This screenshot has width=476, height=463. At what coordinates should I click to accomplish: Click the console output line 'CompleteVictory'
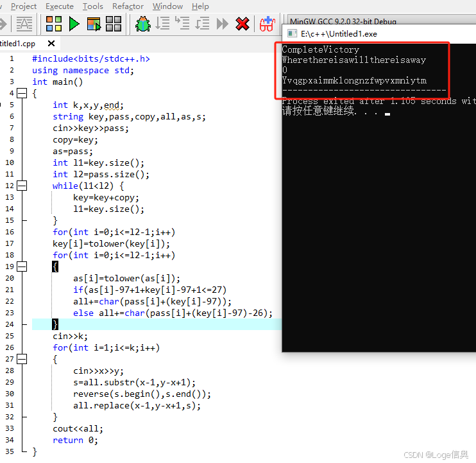point(321,49)
